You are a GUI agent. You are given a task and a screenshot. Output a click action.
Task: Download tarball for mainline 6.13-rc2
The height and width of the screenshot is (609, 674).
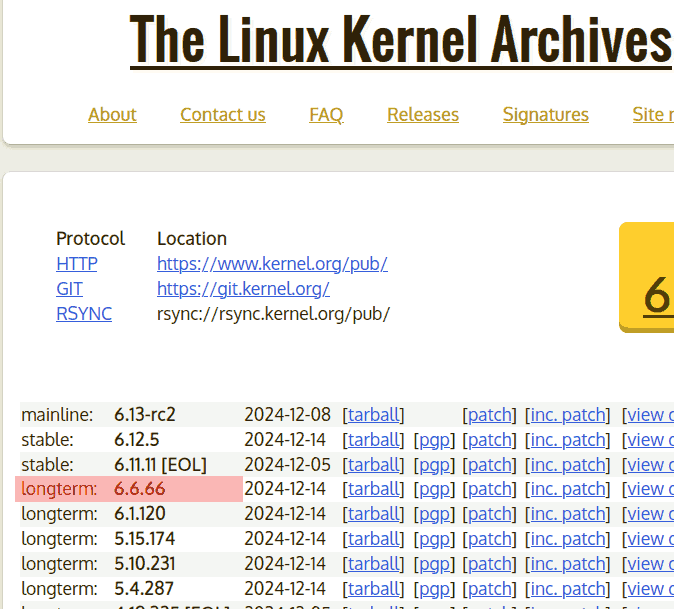pyautogui.click(x=374, y=415)
